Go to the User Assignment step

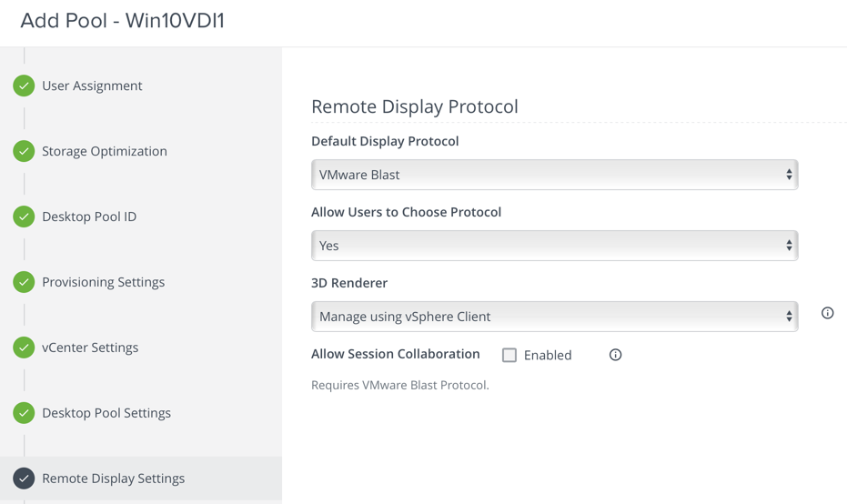click(92, 86)
